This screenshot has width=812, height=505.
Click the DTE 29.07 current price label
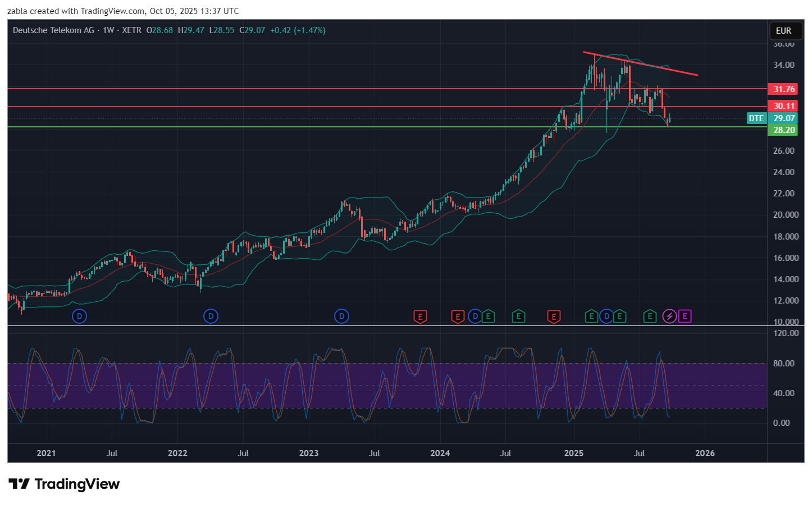click(773, 118)
